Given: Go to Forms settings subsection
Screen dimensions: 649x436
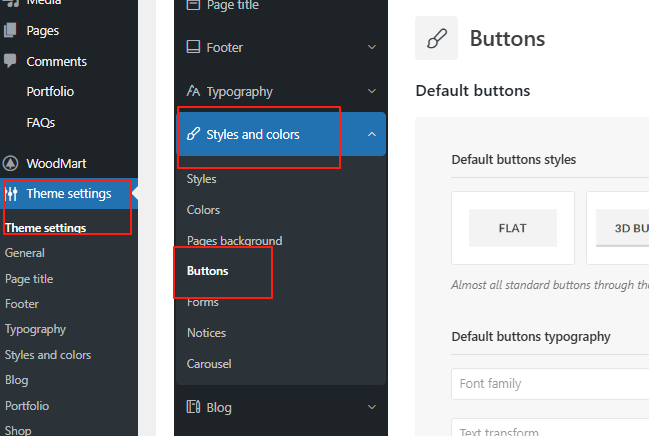Looking at the screenshot, I should (202, 302).
